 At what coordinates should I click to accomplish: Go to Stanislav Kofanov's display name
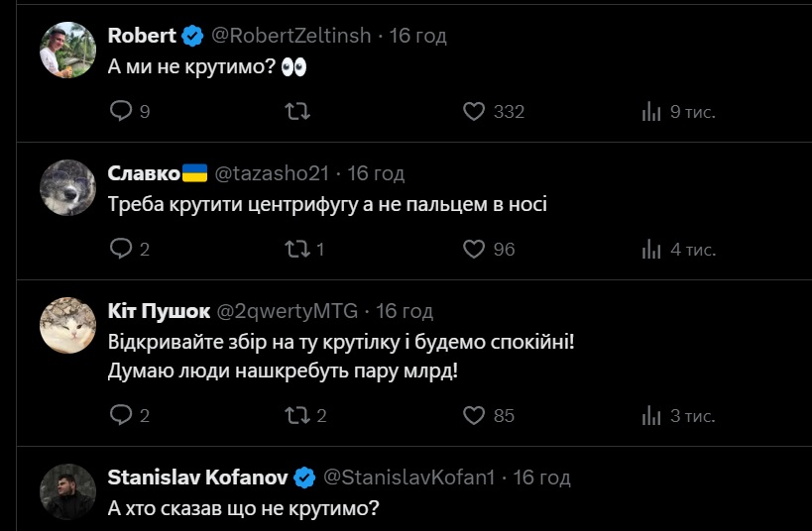click(x=197, y=478)
